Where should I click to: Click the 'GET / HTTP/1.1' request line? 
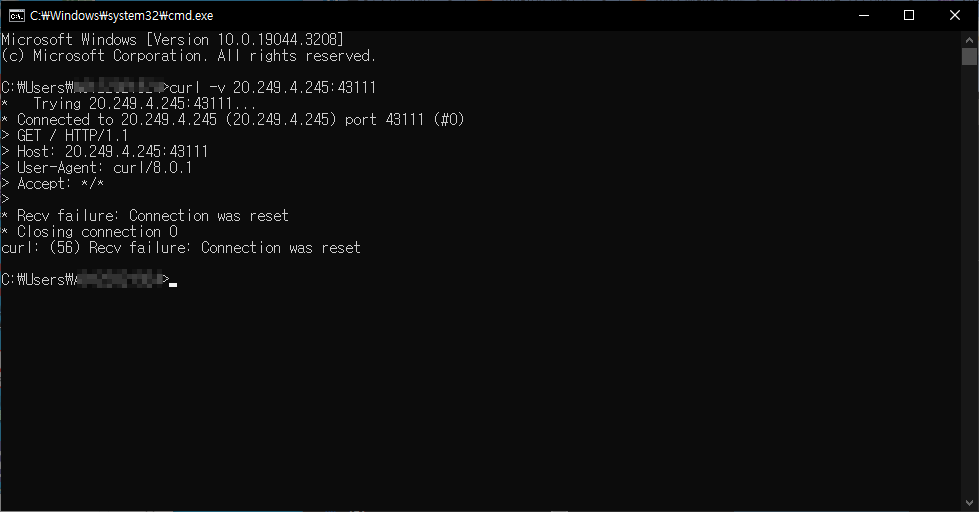pyautogui.click(x=65, y=135)
